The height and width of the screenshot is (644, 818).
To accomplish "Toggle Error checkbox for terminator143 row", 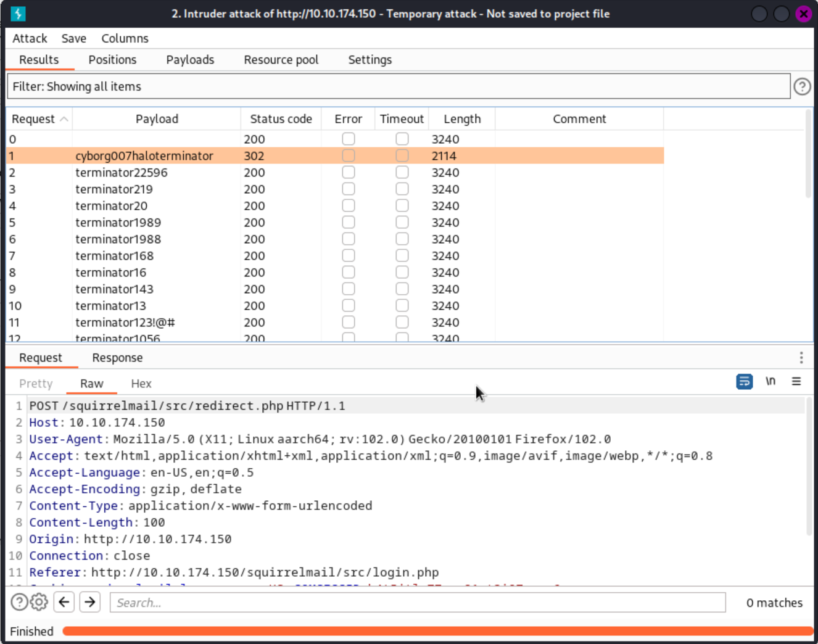I will [x=349, y=289].
